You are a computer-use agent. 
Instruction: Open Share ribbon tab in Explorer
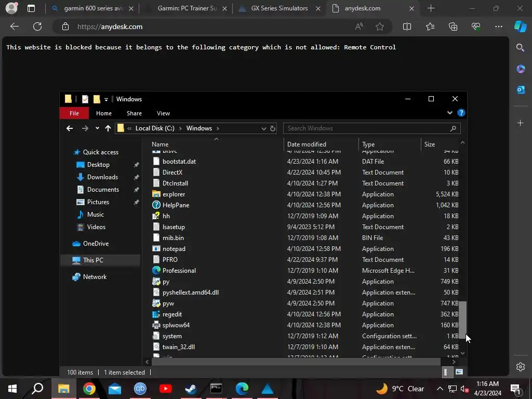pyautogui.click(x=135, y=113)
